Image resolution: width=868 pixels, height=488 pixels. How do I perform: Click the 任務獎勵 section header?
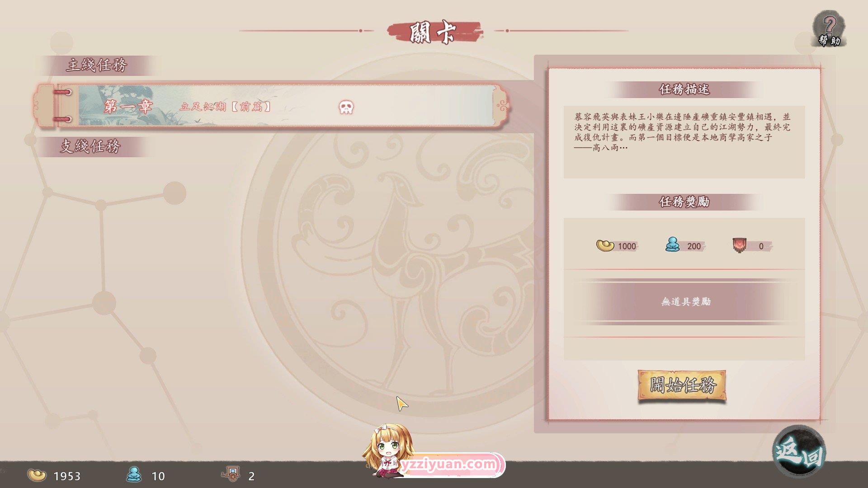(x=684, y=202)
